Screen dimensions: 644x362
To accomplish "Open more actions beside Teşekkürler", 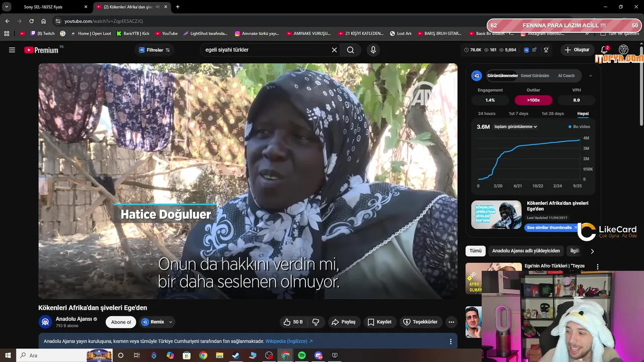I will 451,322.
